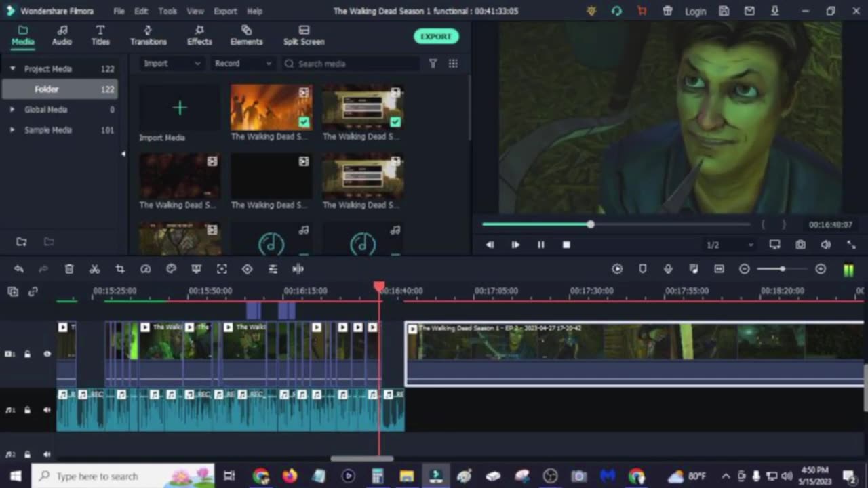Mute audio track 1 speaker
868x488 pixels.
pos(47,410)
